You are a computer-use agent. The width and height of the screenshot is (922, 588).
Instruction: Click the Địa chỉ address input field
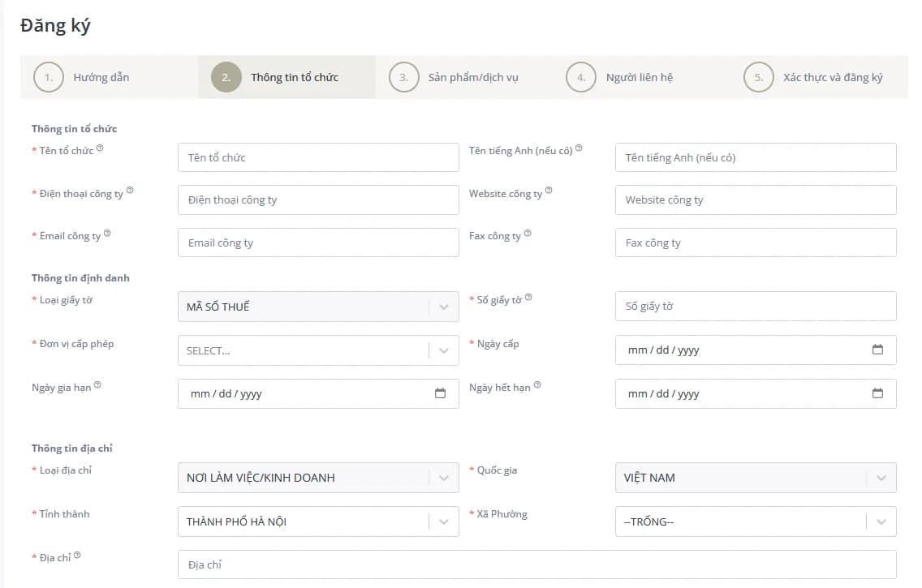(x=536, y=564)
